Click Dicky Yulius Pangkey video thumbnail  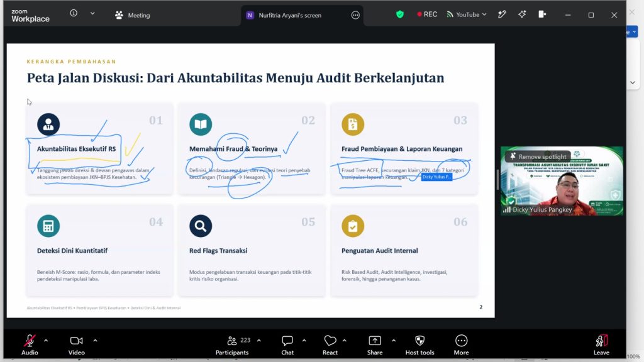pos(562,181)
